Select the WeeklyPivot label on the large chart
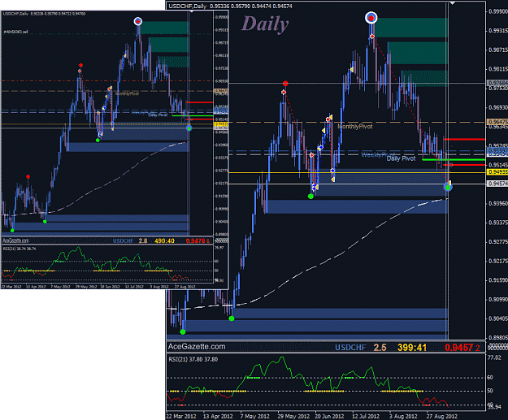 tap(378, 154)
